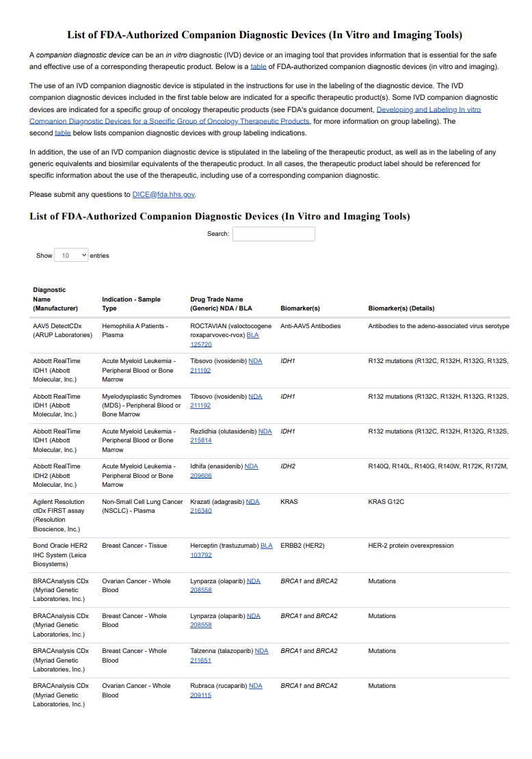532x759 pixels.
Task: Click Antibodies to adeno-associated virus serotype cell
Action: [x=438, y=326]
